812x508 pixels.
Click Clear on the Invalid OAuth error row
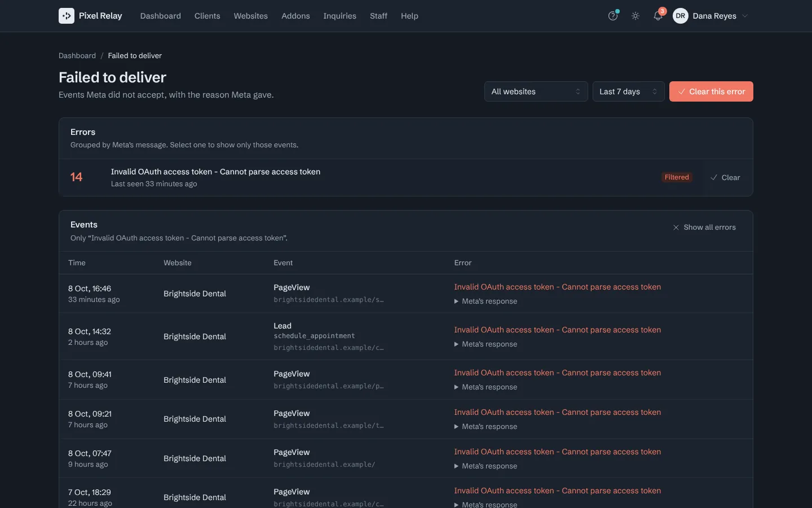coord(725,177)
